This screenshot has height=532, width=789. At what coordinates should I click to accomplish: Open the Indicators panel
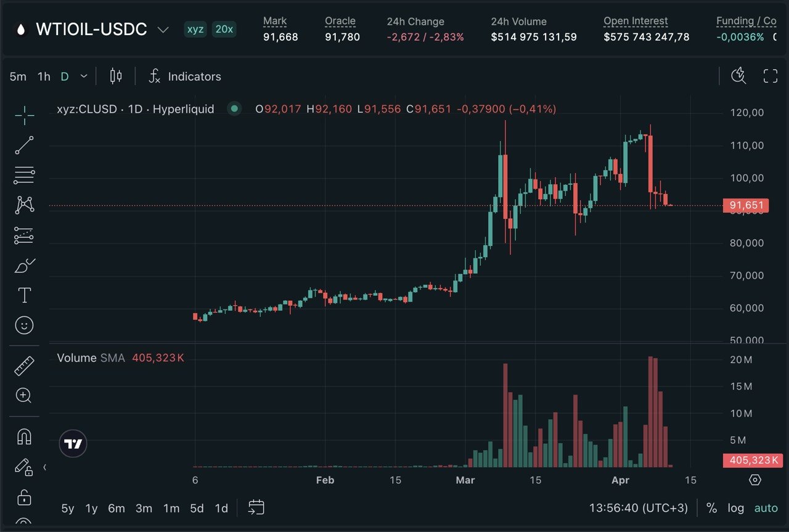click(x=186, y=76)
